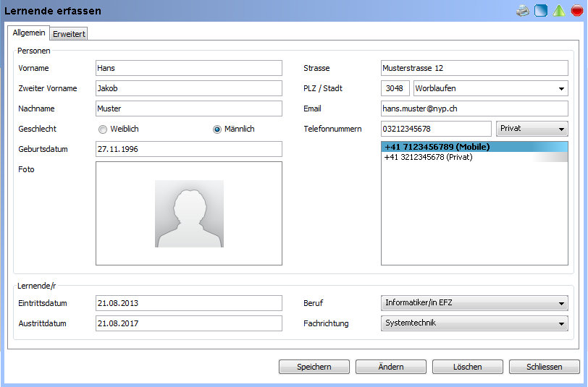Click the Zweiter Vorname field containing Jakob
The height and width of the screenshot is (387, 588).
click(x=189, y=88)
